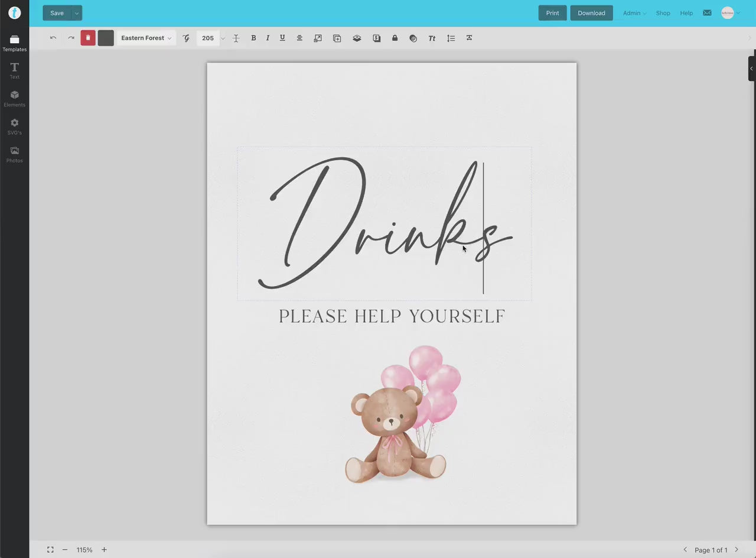Toggle bold formatting
Image resolution: width=756 pixels, height=558 pixels.
click(253, 38)
